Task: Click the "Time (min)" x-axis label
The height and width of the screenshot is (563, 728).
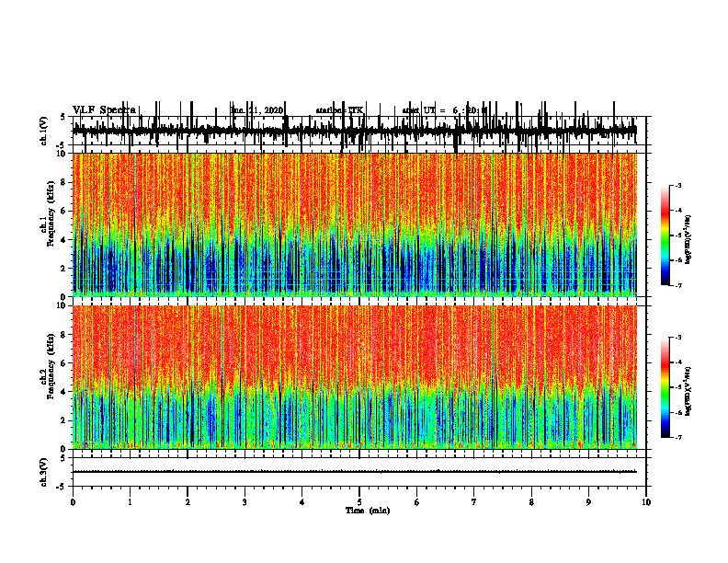Action: coord(368,511)
